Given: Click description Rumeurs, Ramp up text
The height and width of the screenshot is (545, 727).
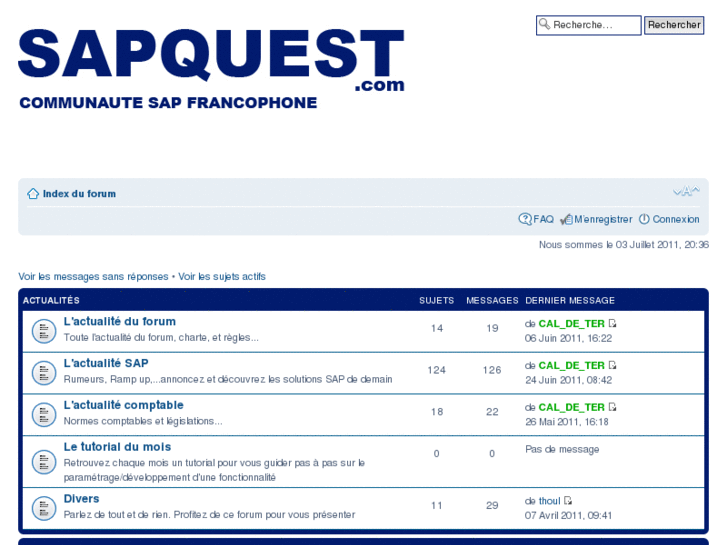Looking at the screenshot, I should point(228,379).
